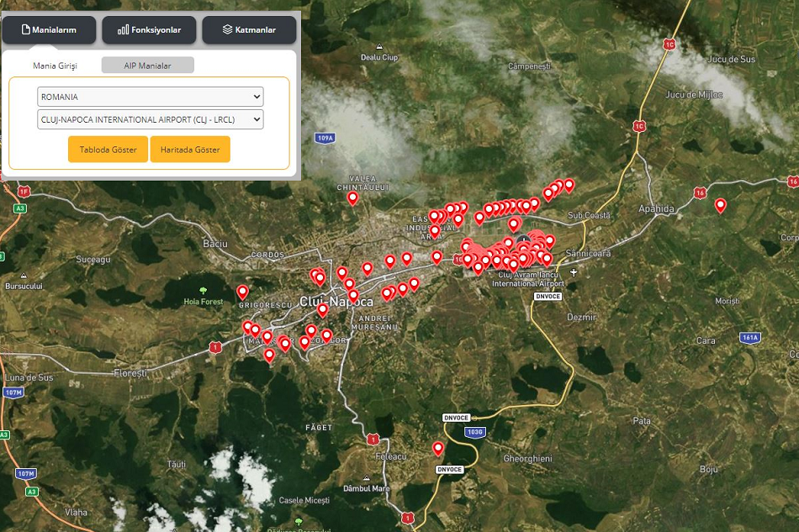Switch to the Mania Girişi tab
Viewport: 799px width, 532px height.
(55, 66)
